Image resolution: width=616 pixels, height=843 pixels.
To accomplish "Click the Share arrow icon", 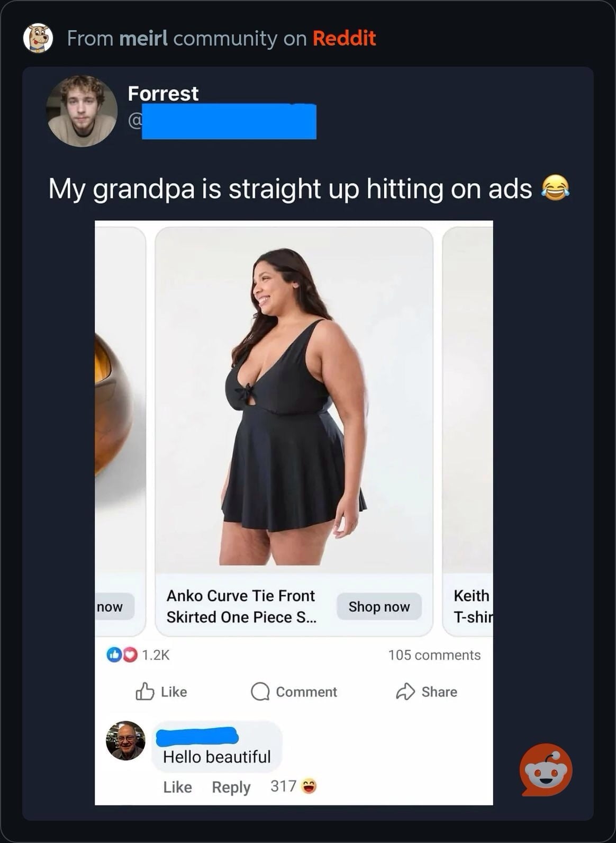I will [405, 692].
